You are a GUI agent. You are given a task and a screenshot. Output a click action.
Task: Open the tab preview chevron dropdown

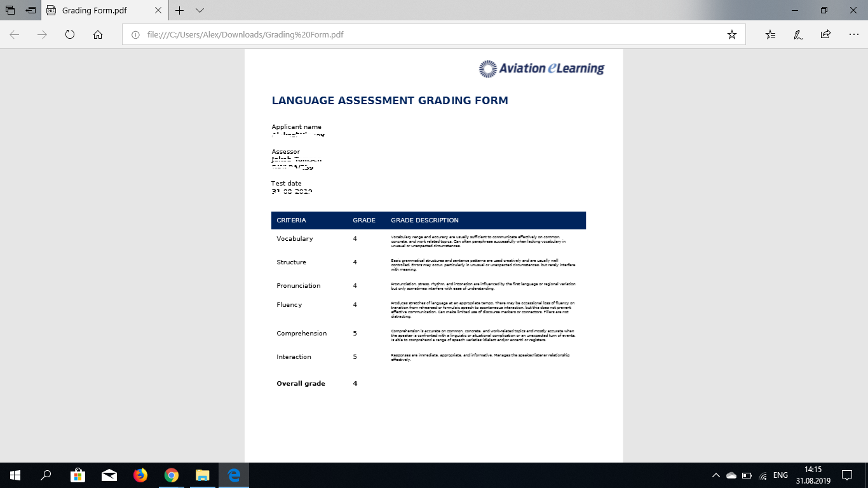pyautogui.click(x=200, y=11)
